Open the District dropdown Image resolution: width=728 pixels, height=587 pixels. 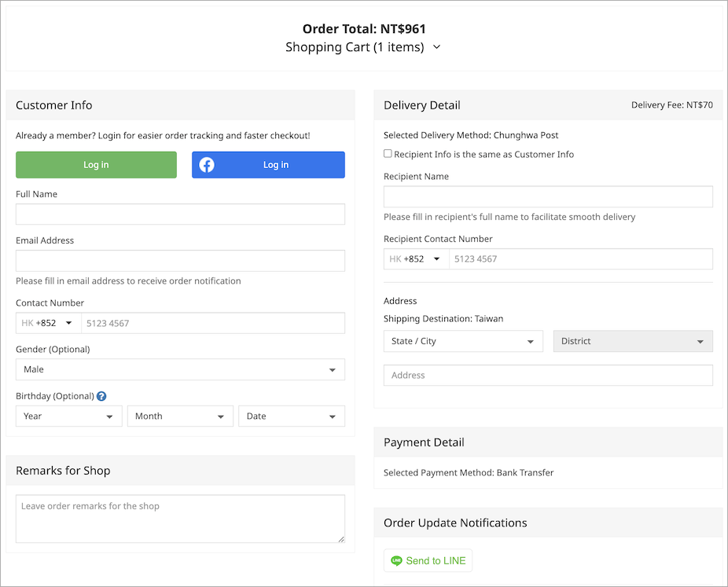[x=633, y=341]
